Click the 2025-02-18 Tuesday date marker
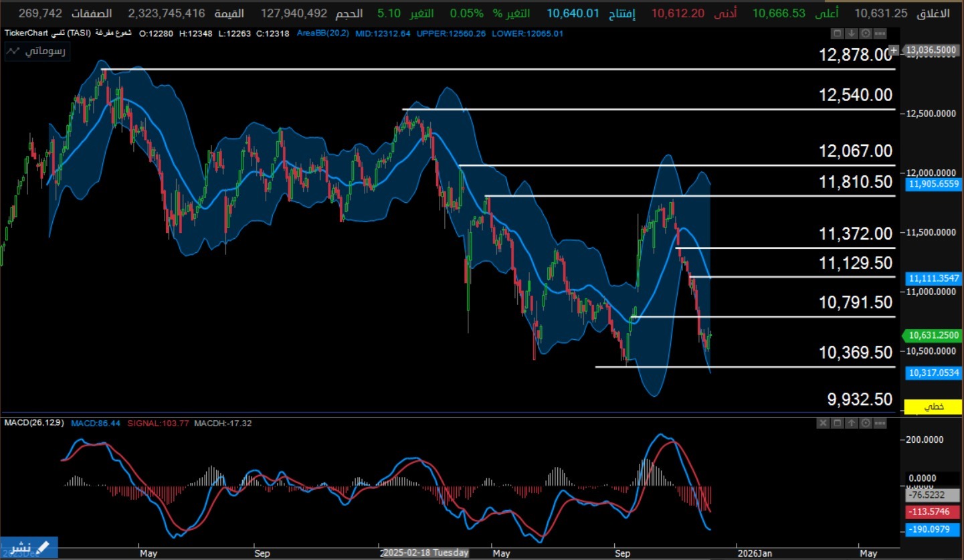 tap(425, 553)
